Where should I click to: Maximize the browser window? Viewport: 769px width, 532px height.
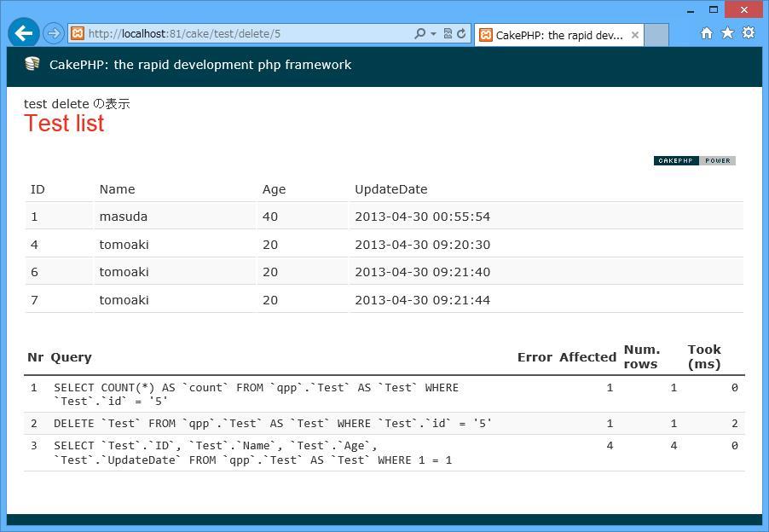(714, 10)
